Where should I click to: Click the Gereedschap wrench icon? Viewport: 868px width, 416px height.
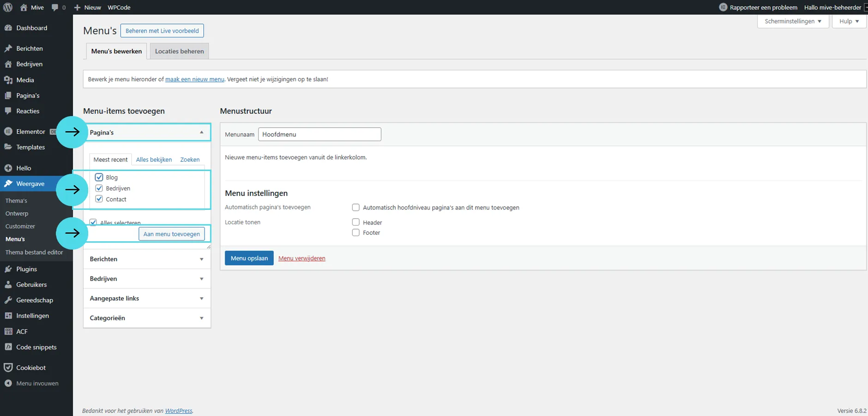pyautogui.click(x=8, y=300)
